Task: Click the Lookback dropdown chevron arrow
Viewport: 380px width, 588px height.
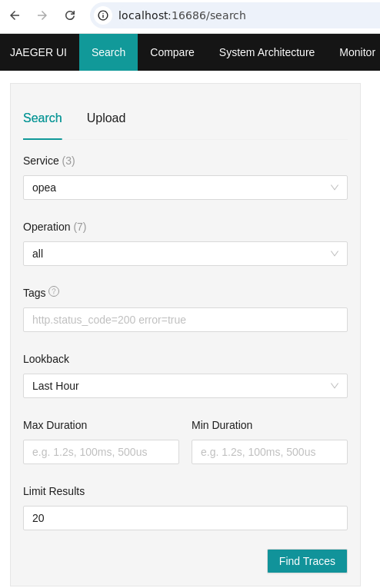Action: pyautogui.click(x=335, y=386)
